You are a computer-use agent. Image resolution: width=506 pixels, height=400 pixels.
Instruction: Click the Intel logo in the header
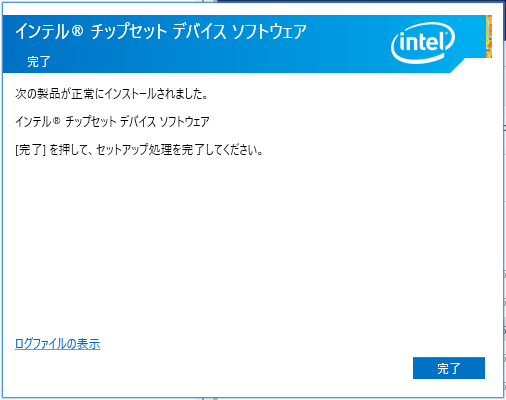(x=423, y=43)
